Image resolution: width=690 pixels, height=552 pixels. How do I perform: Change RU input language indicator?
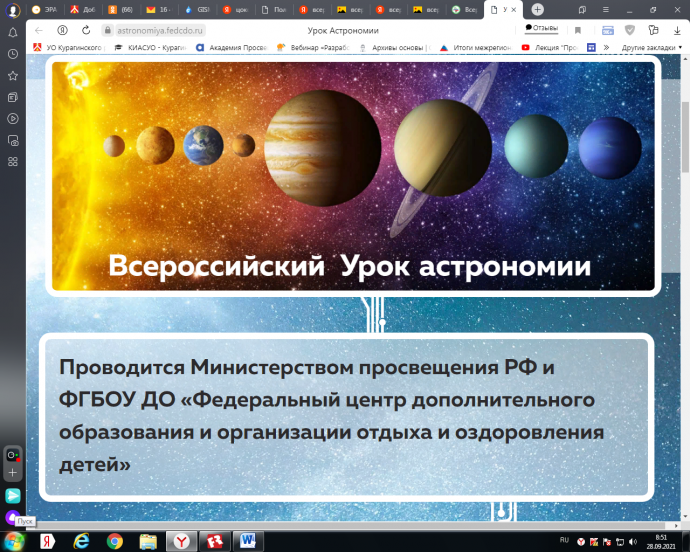(x=564, y=540)
